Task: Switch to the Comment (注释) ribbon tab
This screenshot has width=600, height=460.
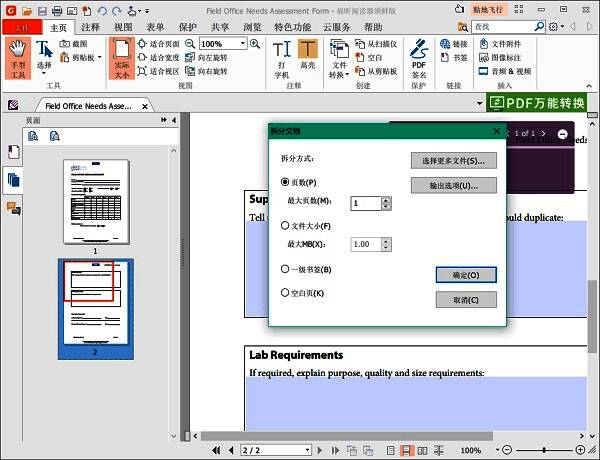Action: tap(90, 27)
